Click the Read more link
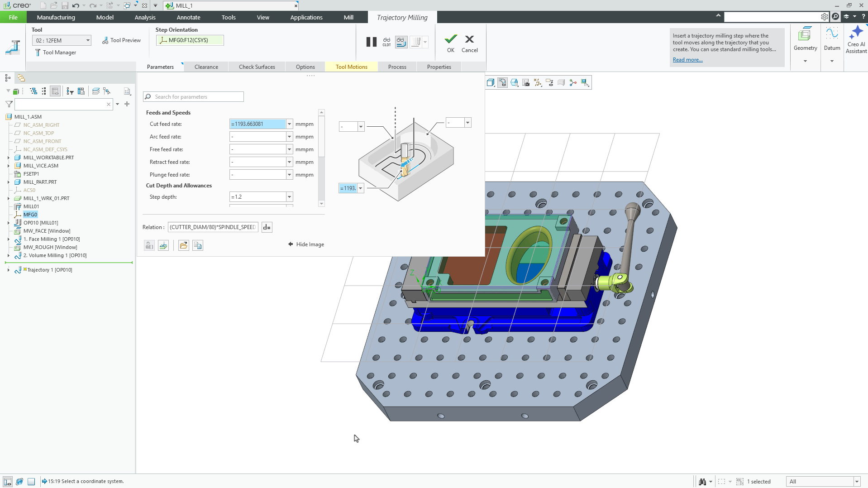Image resolution: width=868 pixels, height=488 pixels. 687,60
